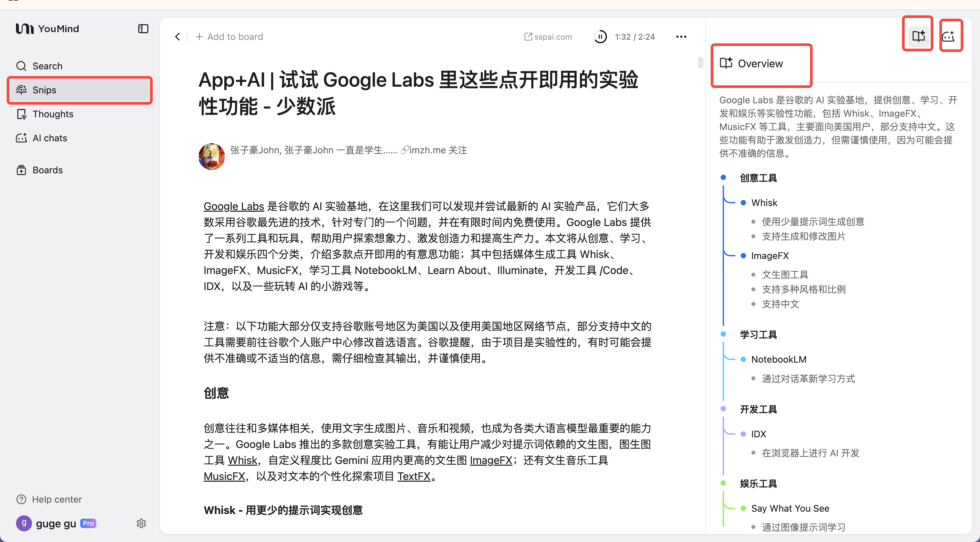Select Snips in the sidebar

point(80,90)
